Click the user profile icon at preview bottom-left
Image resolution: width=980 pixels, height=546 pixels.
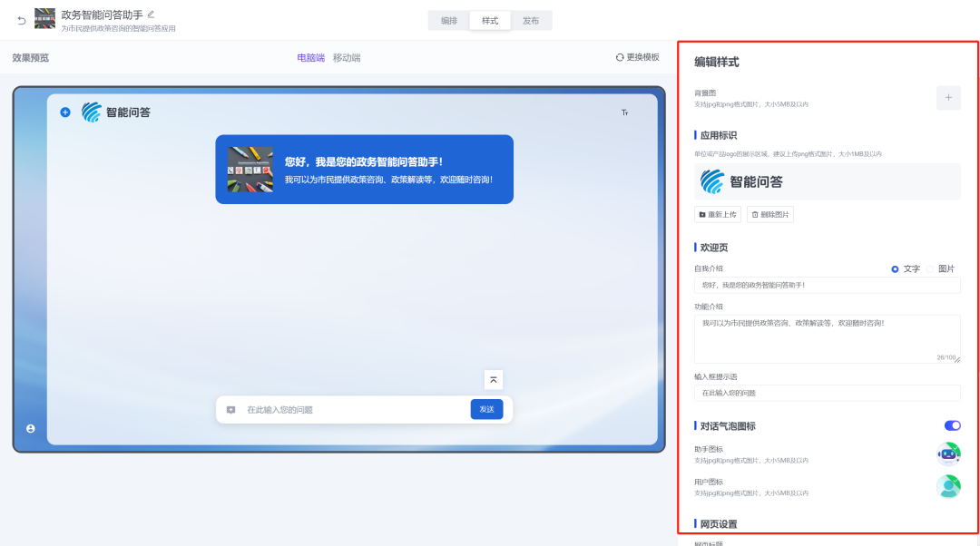[30, 429]
